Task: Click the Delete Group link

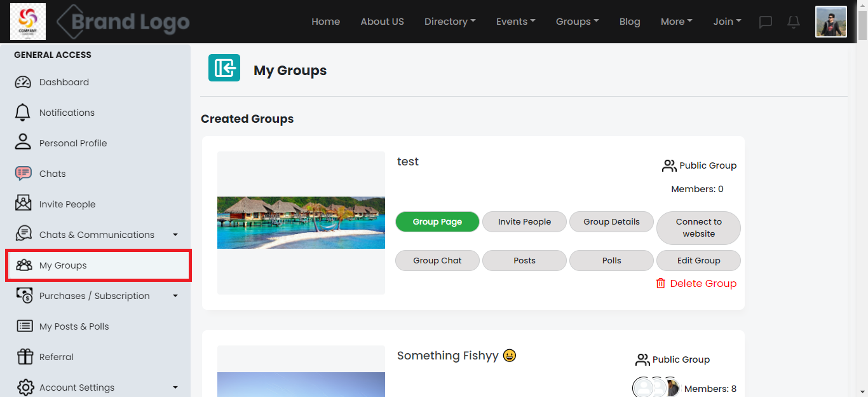Action: (x=696, y=284)
